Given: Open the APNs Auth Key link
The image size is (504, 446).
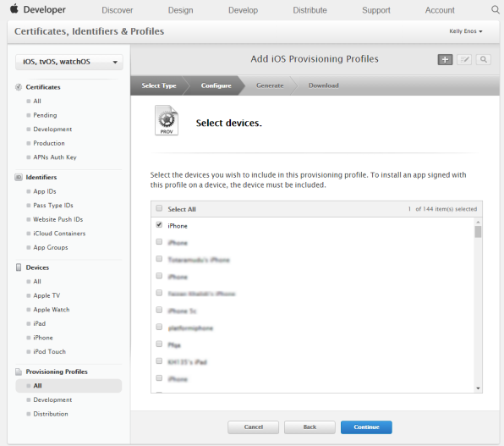Looking at the screenshot, I should pos(55,157).
